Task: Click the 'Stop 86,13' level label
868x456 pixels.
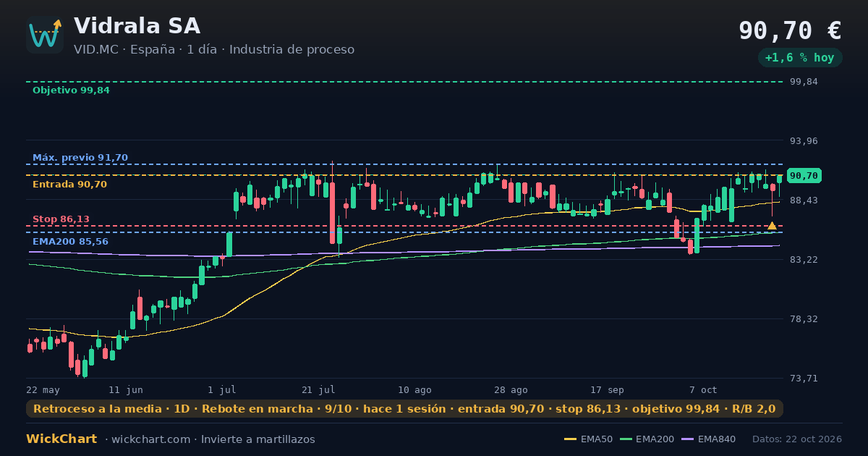Action: click(61, 219)
